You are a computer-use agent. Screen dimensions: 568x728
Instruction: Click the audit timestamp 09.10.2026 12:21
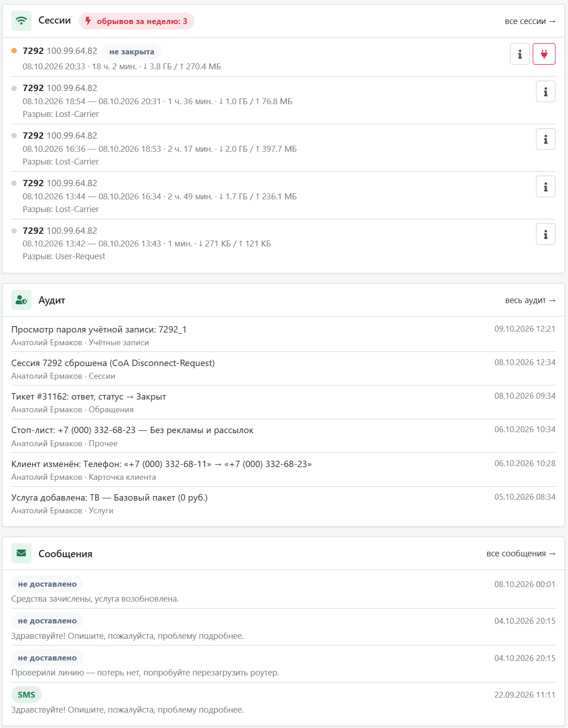tap(525, 329)
